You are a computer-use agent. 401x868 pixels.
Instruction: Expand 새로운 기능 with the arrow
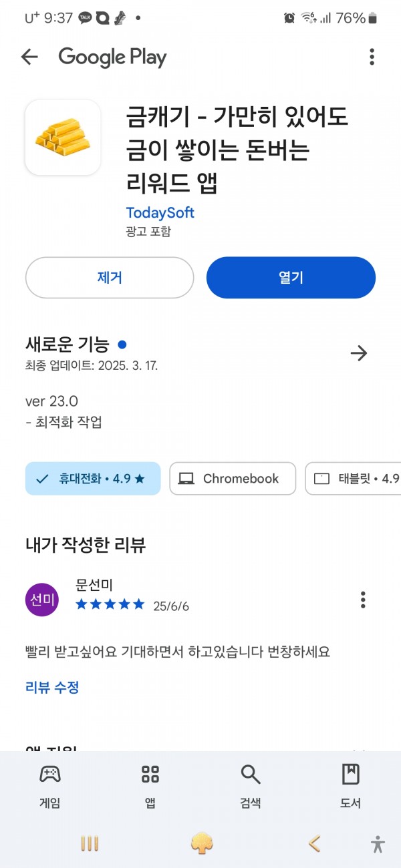359,353
